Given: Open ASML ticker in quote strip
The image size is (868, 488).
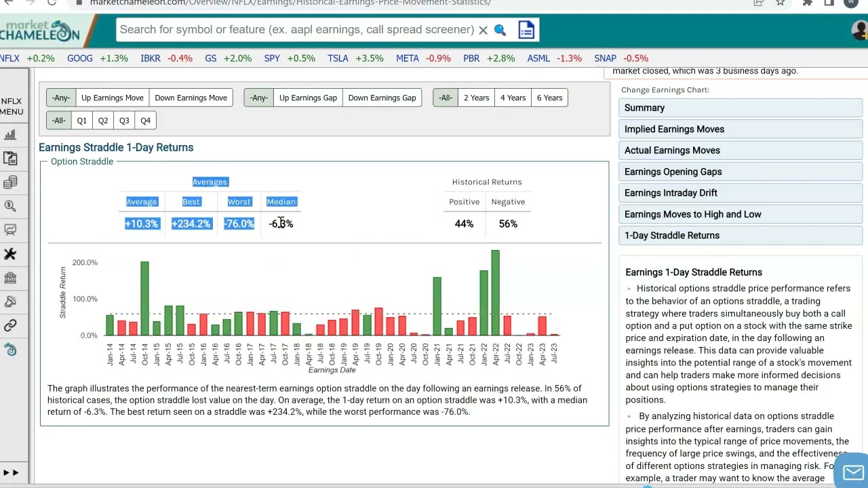Looking at the screenshot, I should [538, 58].
